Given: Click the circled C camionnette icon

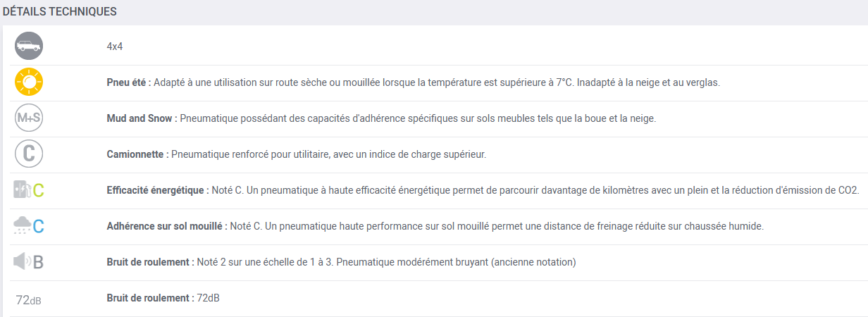Looking at the screenshot, I should (29, 154).
